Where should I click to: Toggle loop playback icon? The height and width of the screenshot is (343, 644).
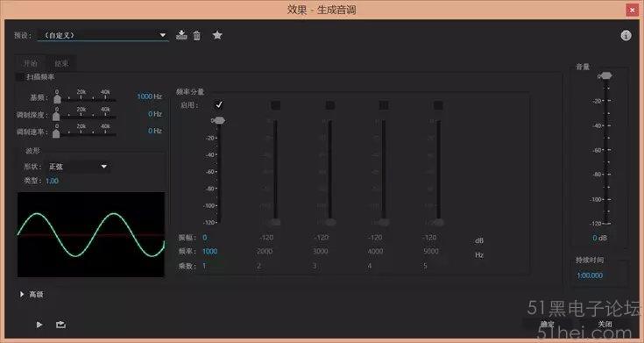coord(60,325)
